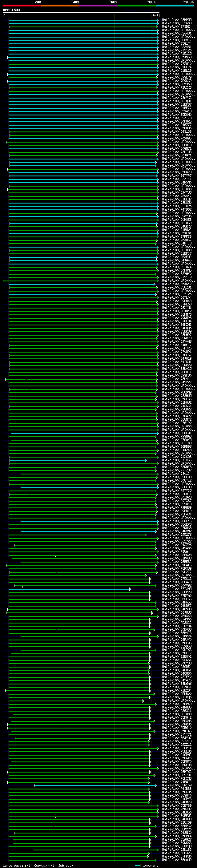
Task: Select hit UniRef100_O75C13
Action: 176,579
